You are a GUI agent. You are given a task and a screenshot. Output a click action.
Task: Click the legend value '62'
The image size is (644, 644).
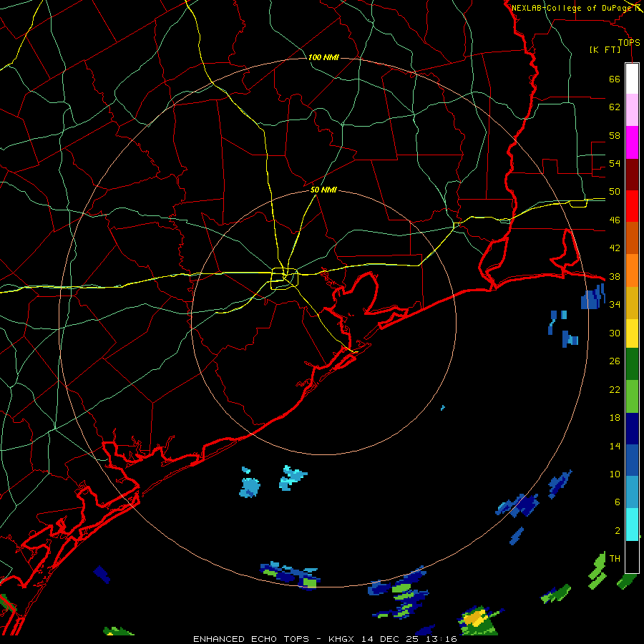615,107
